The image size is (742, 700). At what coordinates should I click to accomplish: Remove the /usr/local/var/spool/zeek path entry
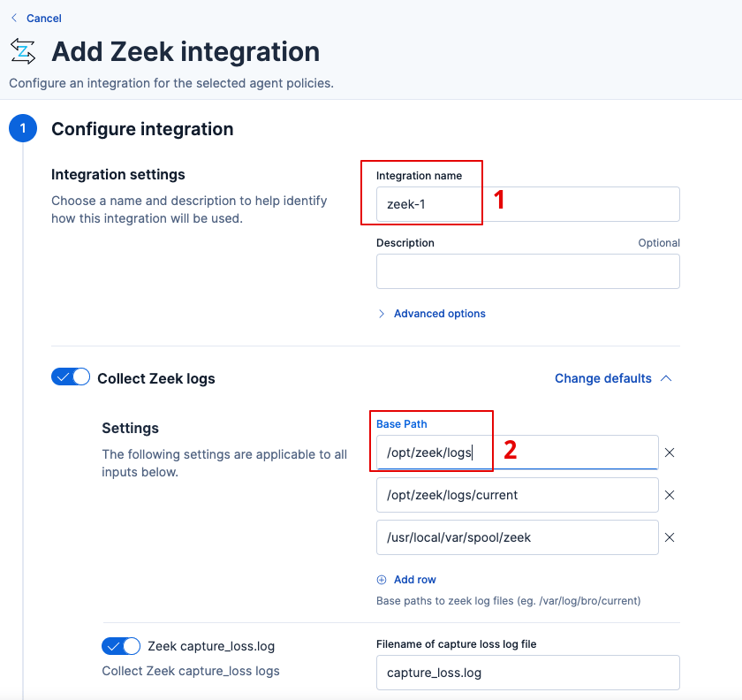click(670, 537)
